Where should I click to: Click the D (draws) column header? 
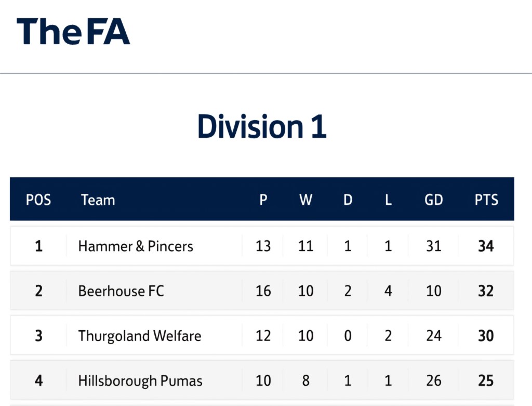pos(347,200)
